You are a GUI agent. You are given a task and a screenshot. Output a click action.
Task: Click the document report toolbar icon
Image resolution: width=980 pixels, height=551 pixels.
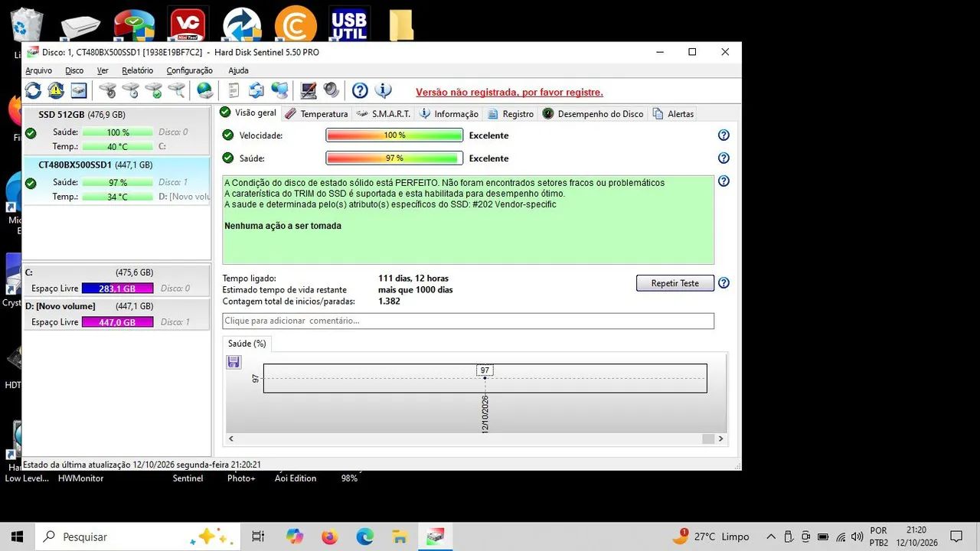234,90
